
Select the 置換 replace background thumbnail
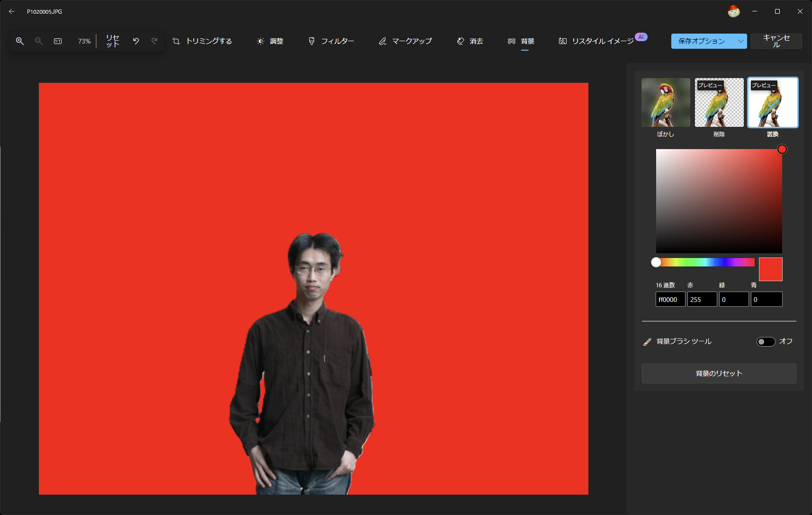[773, 102]
